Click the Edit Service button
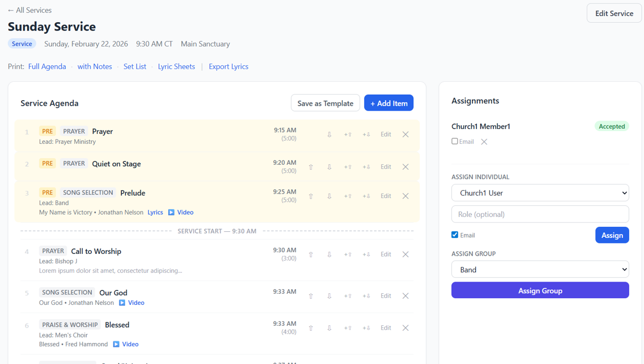Viewport: 644px width, 364px height. click(614, 13)
